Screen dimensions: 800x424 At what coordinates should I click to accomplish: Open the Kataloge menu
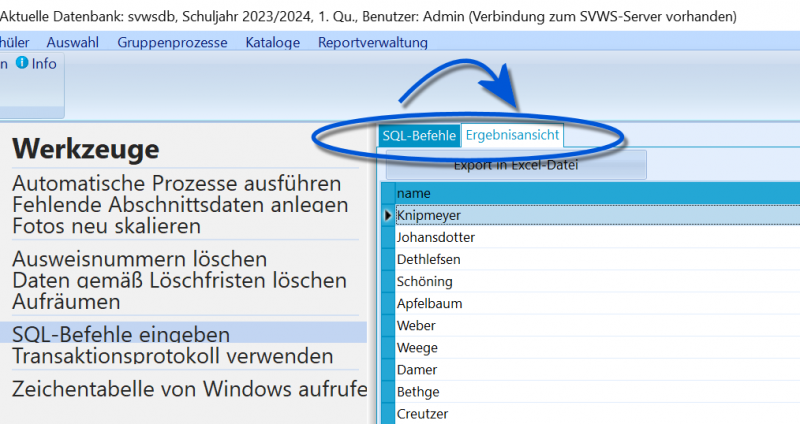(x=272, y=42)
